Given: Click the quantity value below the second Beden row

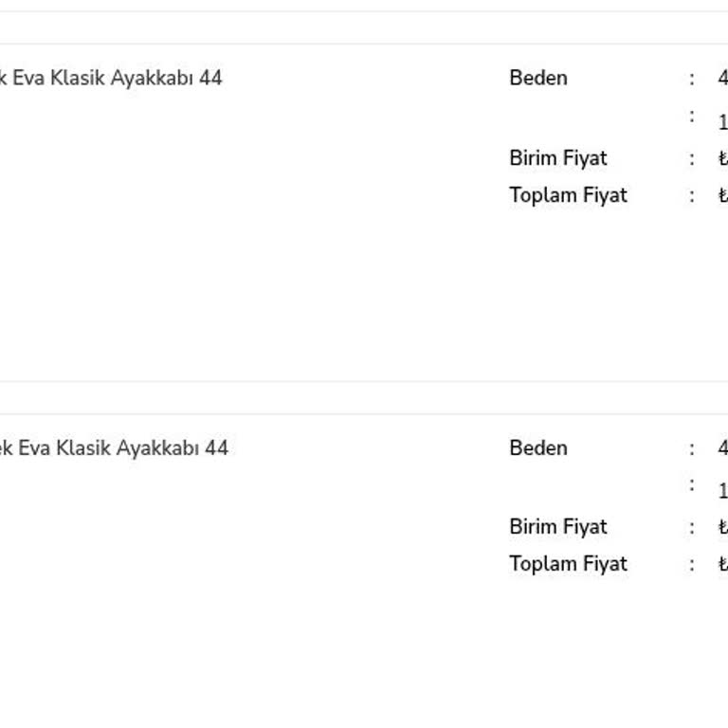Looking at the screenshot, I should pyautogui.click(x=722, y=491).
